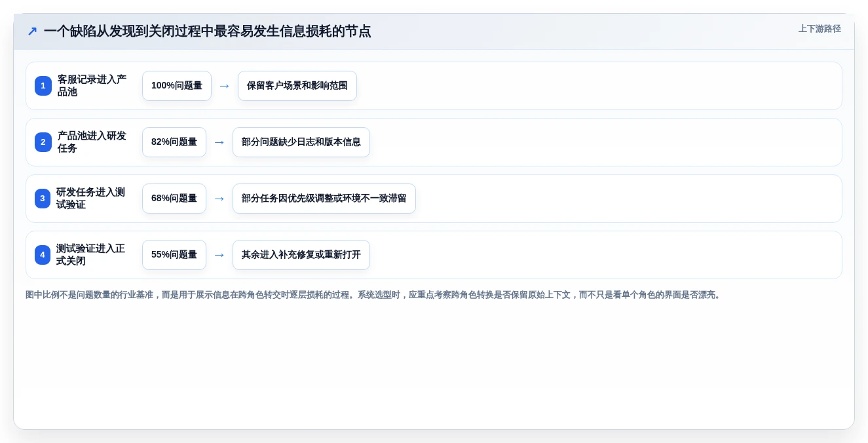Click the 55%问题量 chip
The image size is (868, 443).
(174, 255)
